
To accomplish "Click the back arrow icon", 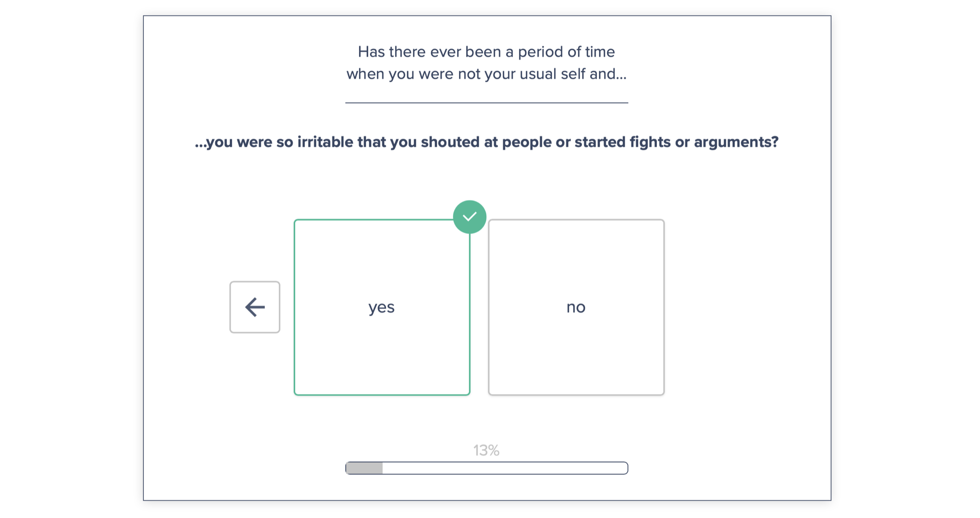I will 255,307.
